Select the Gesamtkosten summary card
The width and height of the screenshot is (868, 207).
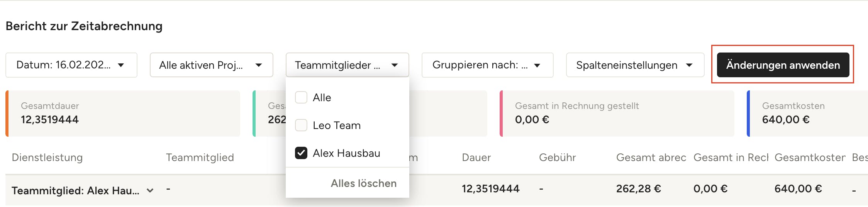coord(807,114)
